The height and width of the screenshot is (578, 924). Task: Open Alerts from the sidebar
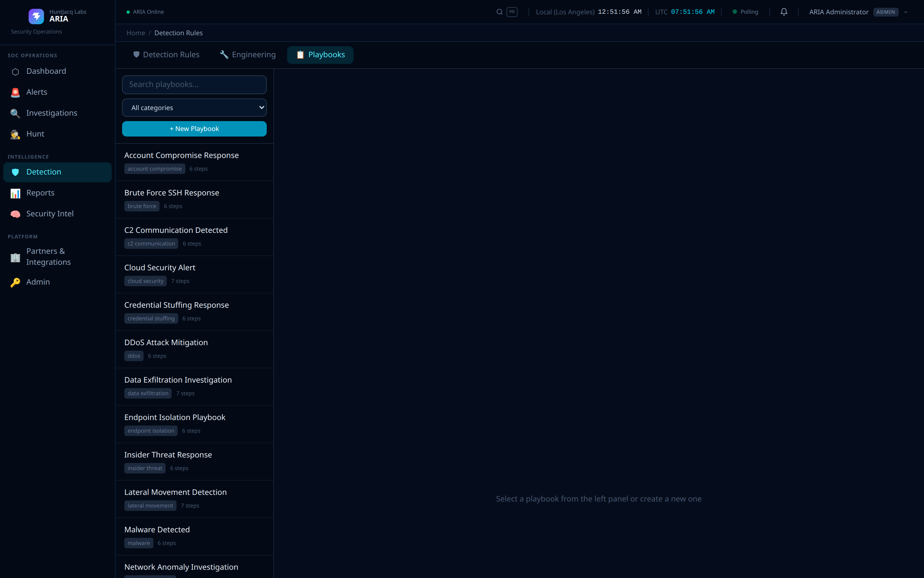tap(57, 92)
